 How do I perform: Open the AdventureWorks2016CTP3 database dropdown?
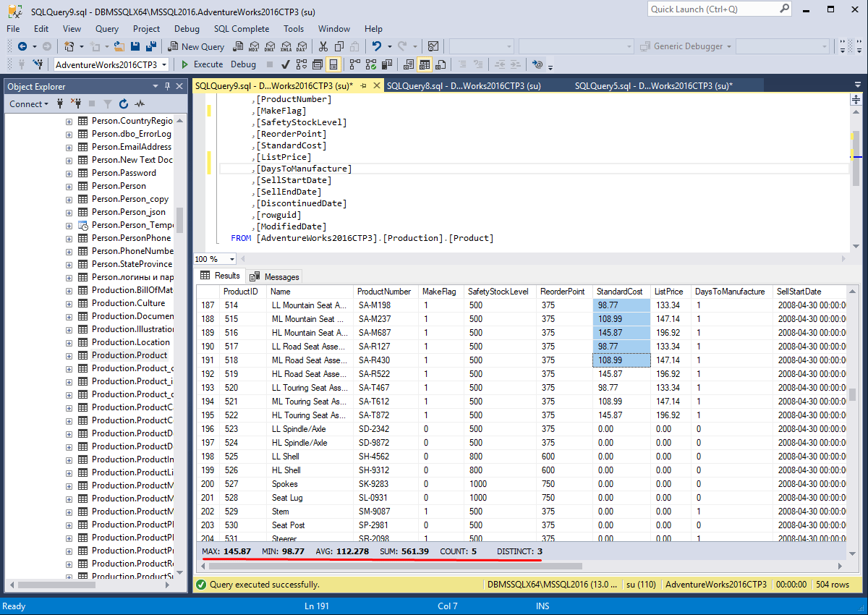click(x=164, y=64)
